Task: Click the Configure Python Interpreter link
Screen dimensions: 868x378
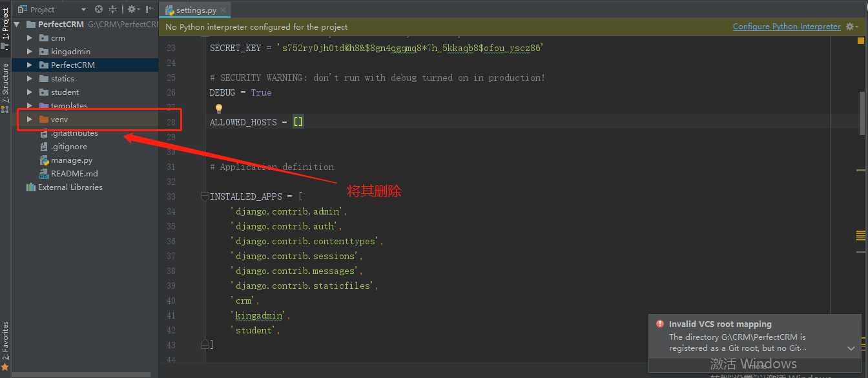Action: (787, 26)
